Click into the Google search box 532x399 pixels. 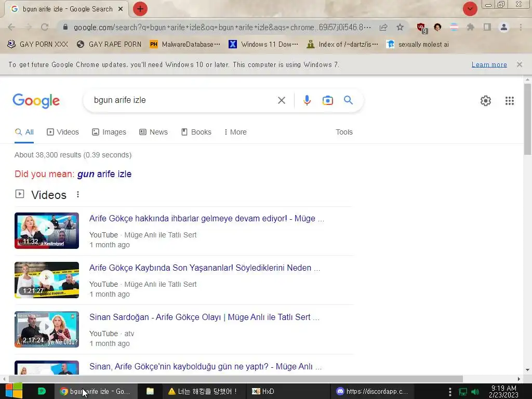tap(183, 100)
